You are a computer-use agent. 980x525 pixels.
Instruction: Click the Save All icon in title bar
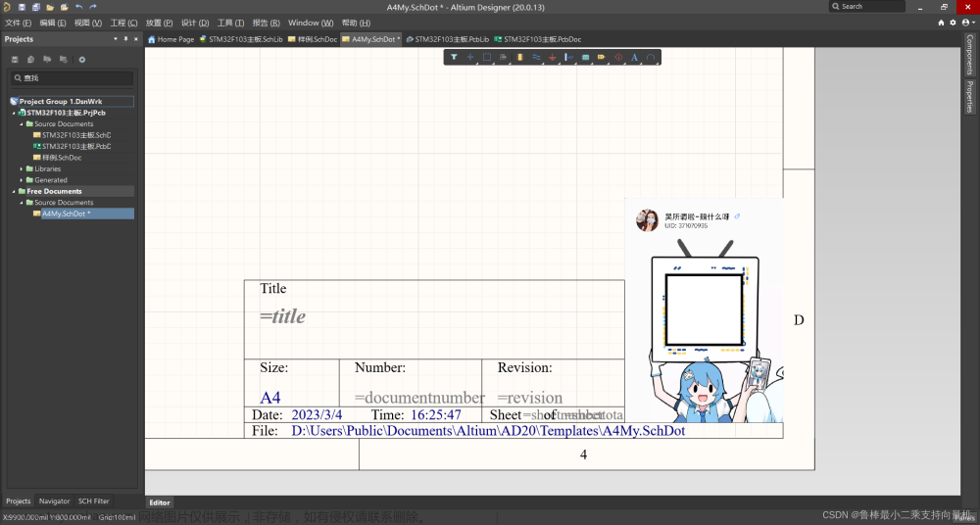[35, 7]
